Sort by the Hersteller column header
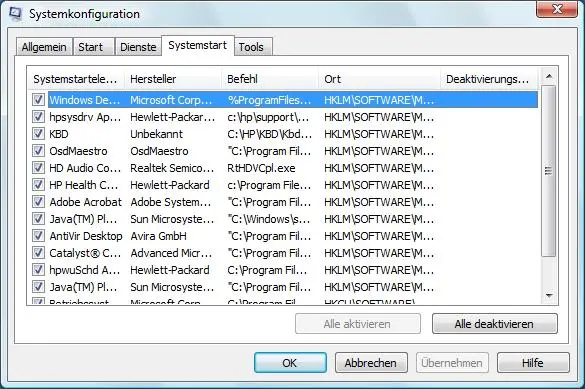 point(173,79)
